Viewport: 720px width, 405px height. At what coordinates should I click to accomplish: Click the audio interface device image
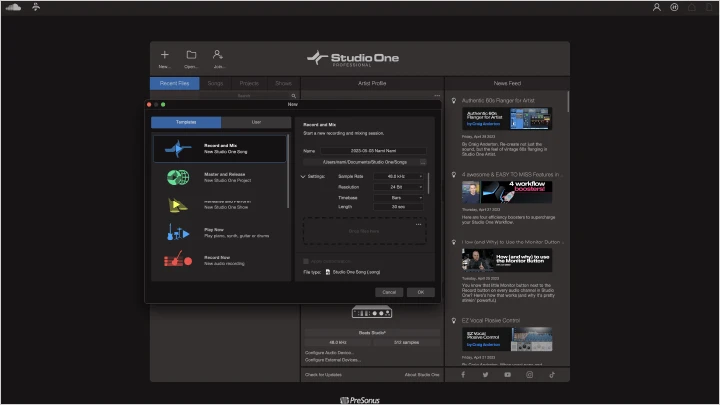(372, 313)
